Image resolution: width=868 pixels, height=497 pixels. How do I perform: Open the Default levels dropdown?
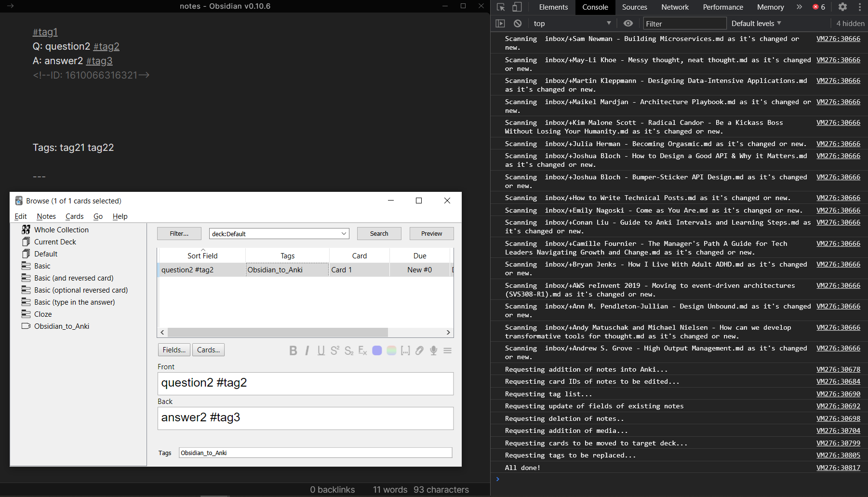point(756,23)
